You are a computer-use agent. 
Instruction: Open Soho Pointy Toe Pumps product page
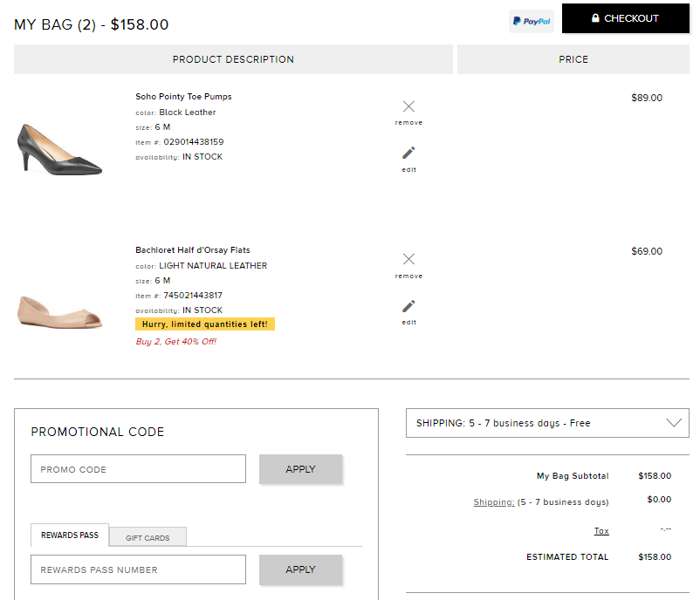pyautogui.click(x=183, y=97)
